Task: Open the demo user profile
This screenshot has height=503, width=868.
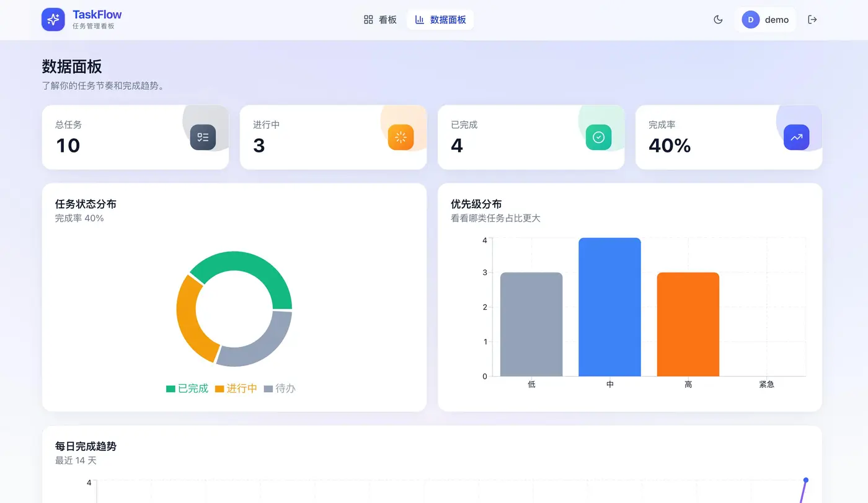Action: [x=765, y=19]
